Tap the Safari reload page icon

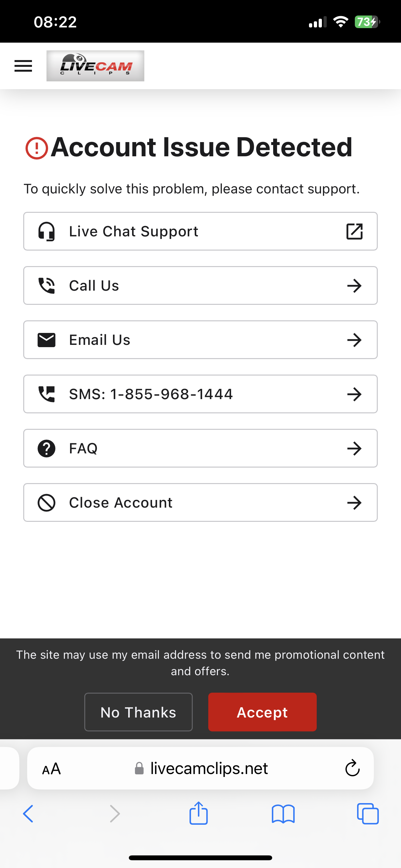(x=352, y=768)
